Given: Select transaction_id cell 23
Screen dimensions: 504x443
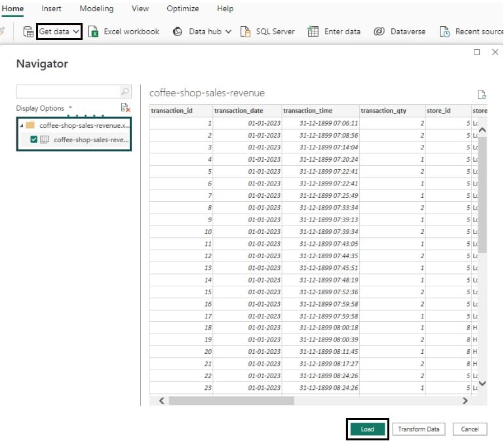Looking at the screenshot, I should tap(181, 388).
